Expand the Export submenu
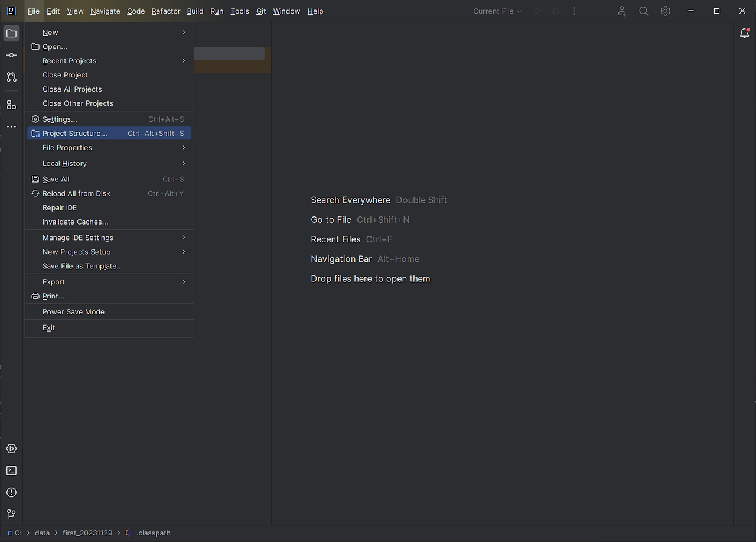756x542 pixels. click(53, 282)
